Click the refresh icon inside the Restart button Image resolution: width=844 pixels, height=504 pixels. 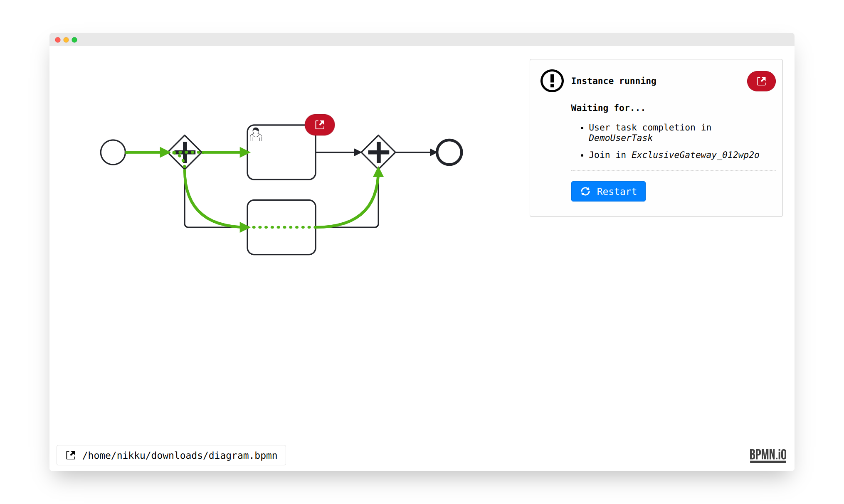[585, 192]
